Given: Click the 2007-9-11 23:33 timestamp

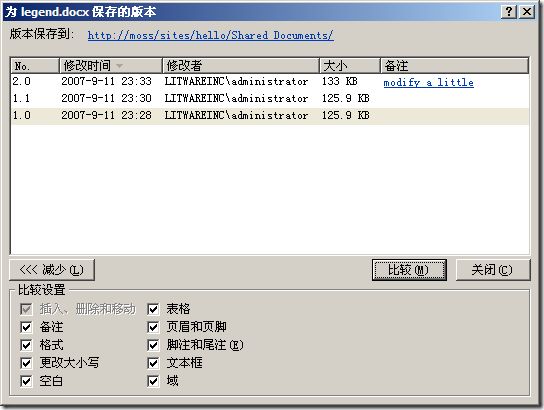Looking at the screenshot, I should [x=106, y=82].
